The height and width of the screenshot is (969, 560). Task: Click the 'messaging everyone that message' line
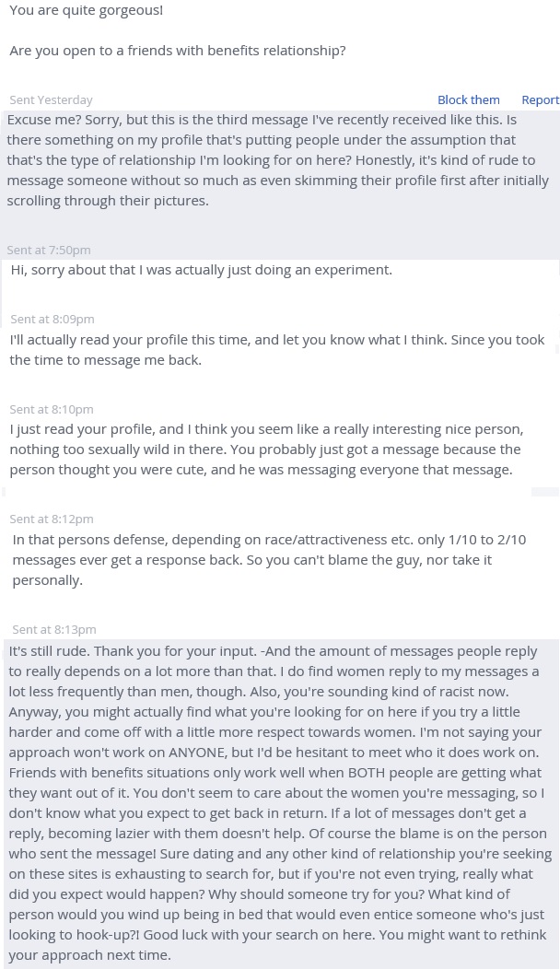pyautogui.click(x=387, y=469)
